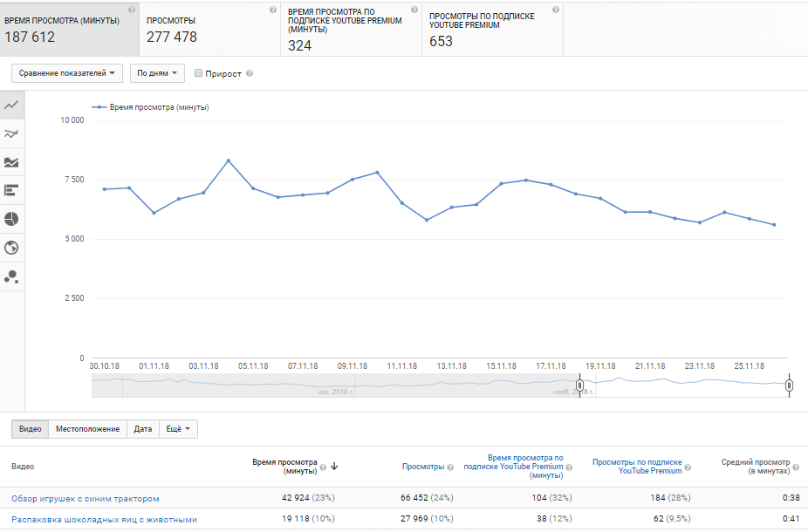The height and width of the screenshot is (532, 808).
Task: Open the globe map view icon
Action: [12, 248]
